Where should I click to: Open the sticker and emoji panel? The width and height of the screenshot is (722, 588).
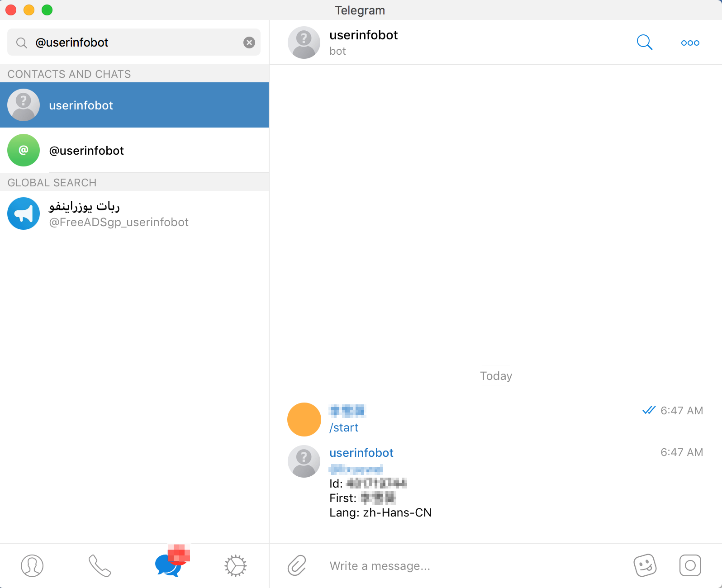(x=645, y=565)
